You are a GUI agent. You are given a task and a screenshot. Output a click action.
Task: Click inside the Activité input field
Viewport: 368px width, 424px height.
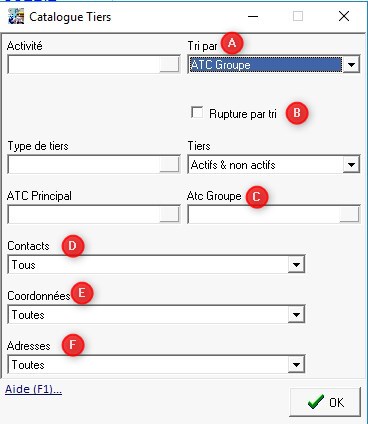(84, 64)
